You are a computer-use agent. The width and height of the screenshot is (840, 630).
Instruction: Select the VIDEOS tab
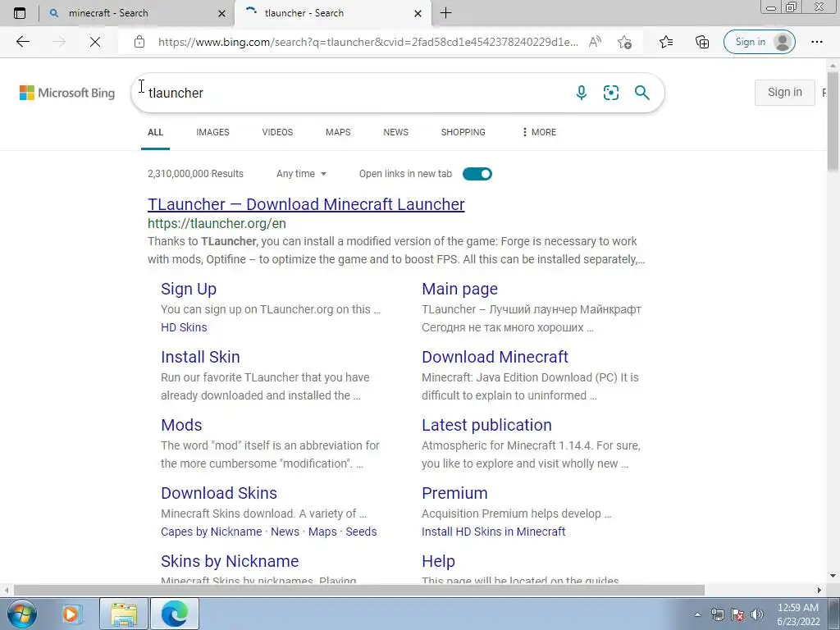277,132
